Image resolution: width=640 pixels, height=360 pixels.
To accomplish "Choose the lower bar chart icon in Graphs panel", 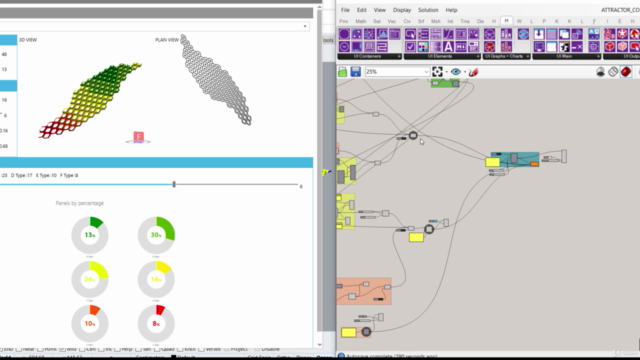I will 506,47.
